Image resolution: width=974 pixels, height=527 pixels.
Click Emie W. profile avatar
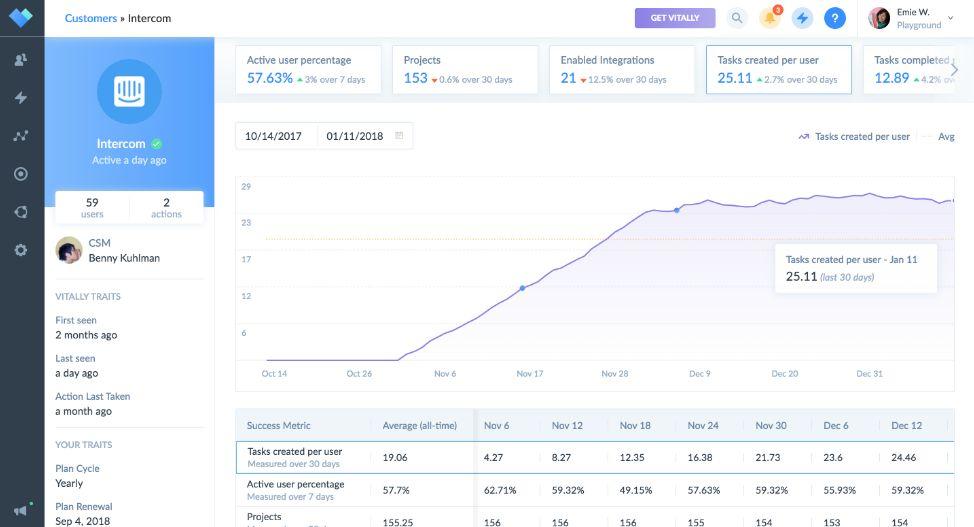click(x=879, y=18)
